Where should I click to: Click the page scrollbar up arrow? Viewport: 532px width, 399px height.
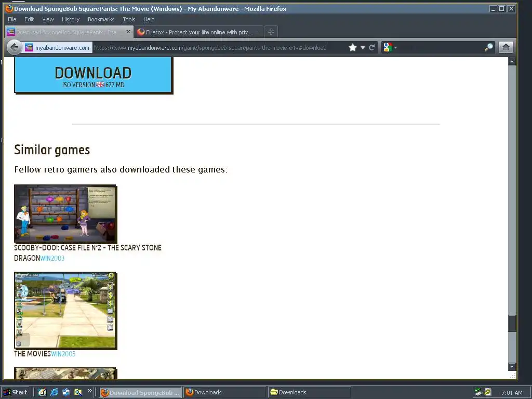pos(512,61)
